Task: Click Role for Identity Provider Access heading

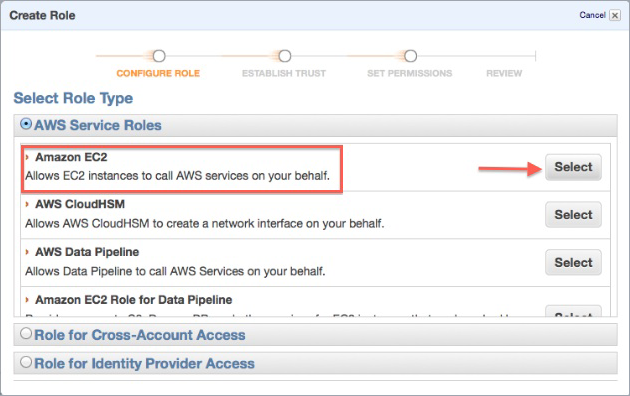Action: tap(144, 363)
